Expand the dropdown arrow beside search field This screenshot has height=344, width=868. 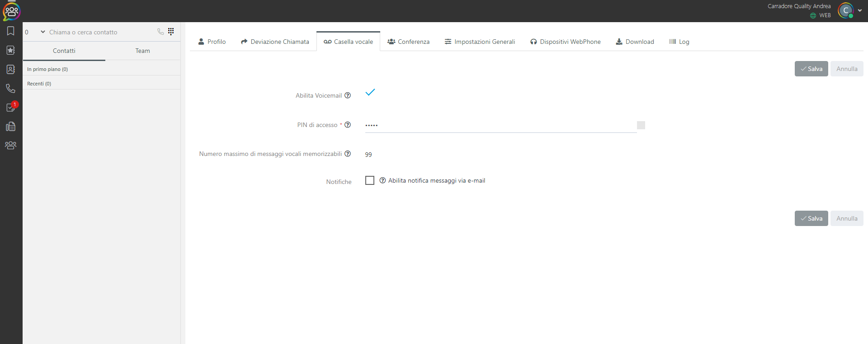(43, 32)
